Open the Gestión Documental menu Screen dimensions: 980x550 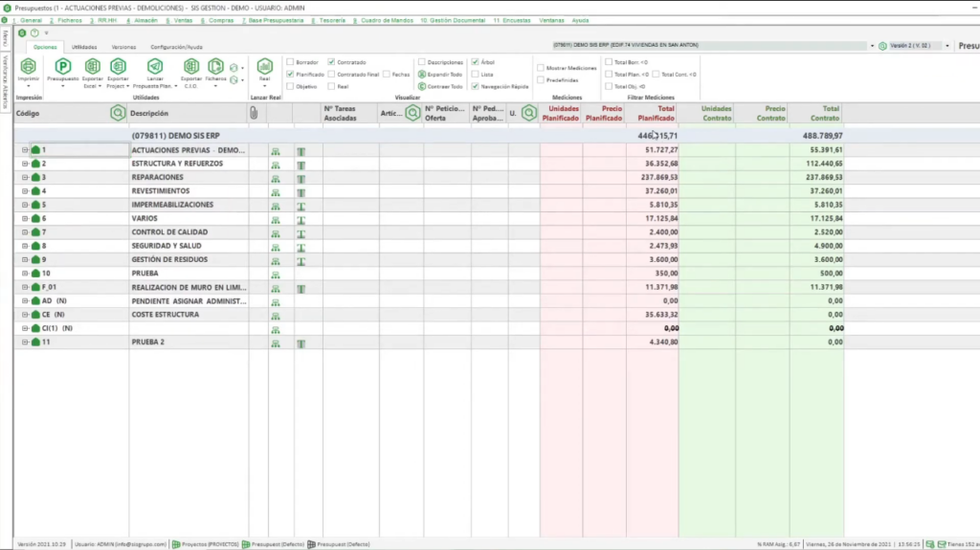point(453,20)
